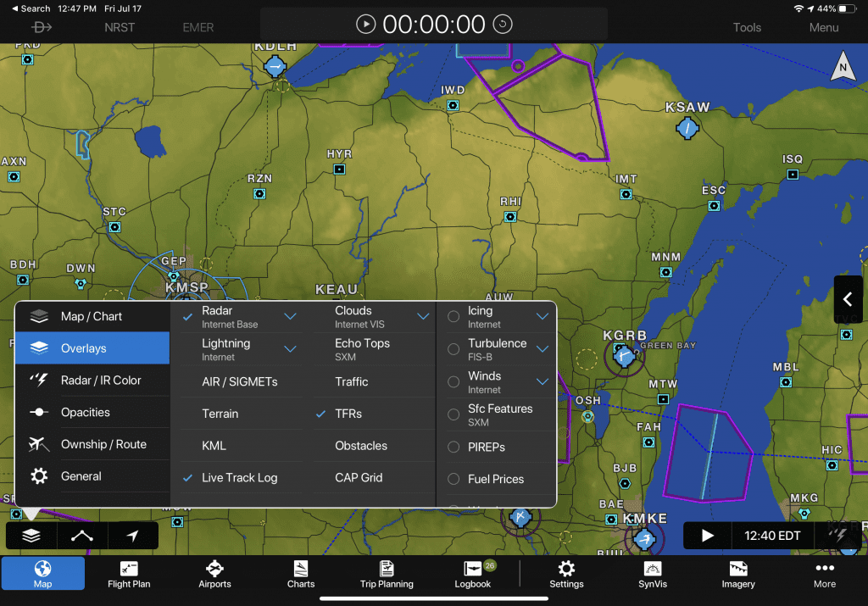868x606 pixels.
Task: Expand the Radar source dropdown
Action: point(291,315)
